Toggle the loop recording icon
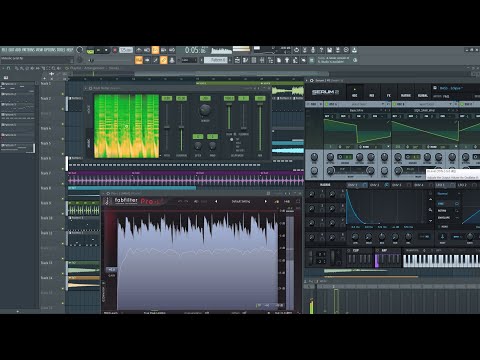This screenshot has height=360, width=480. point(172,50)
